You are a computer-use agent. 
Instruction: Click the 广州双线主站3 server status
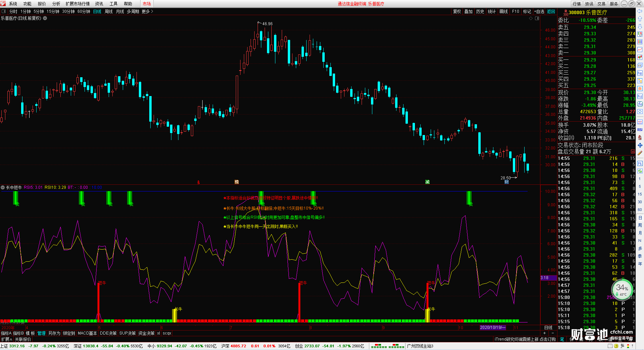click(x=420, y=346)
